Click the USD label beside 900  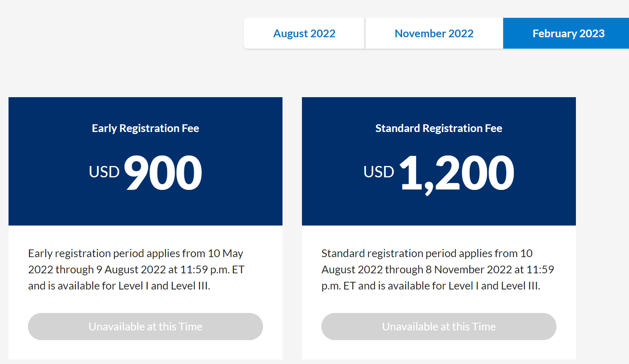pos(104,172)
